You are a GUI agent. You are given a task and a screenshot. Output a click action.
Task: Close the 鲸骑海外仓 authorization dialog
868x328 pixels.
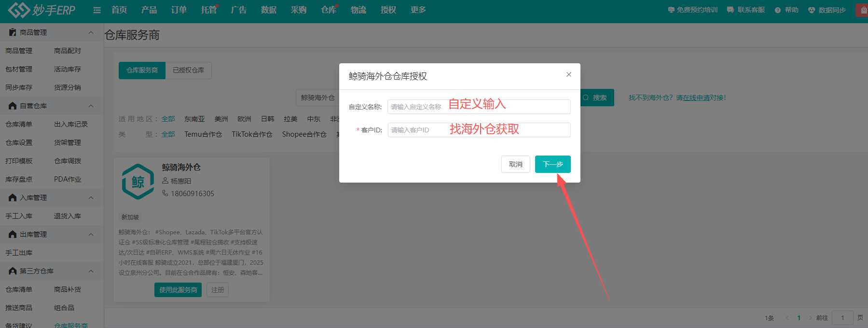tap(568, 74)
